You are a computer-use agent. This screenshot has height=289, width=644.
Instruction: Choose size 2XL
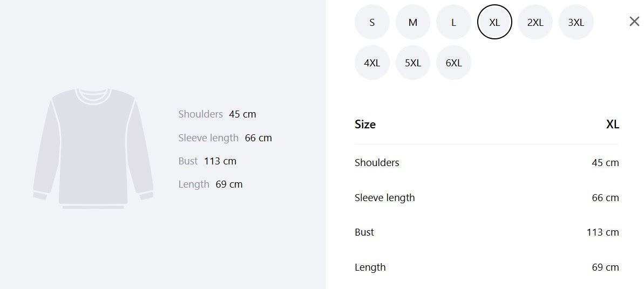(535, 22)
